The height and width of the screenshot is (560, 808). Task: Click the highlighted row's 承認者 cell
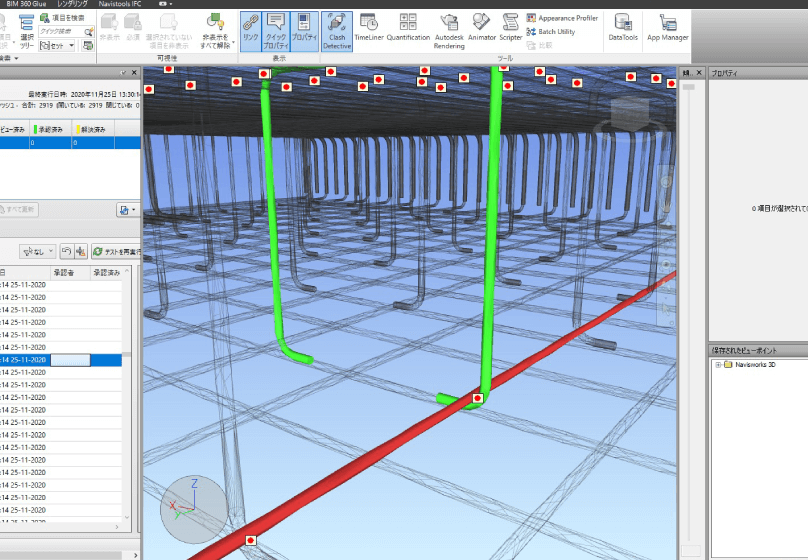click(70, 360)
